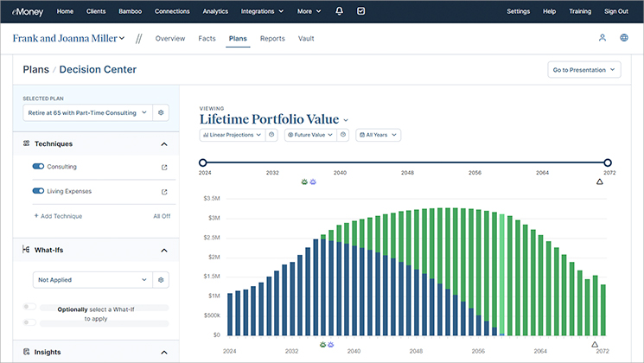This screenshot has width=644, height=363.
Task: Click the globe icon at top right
Action: [624, 38]
